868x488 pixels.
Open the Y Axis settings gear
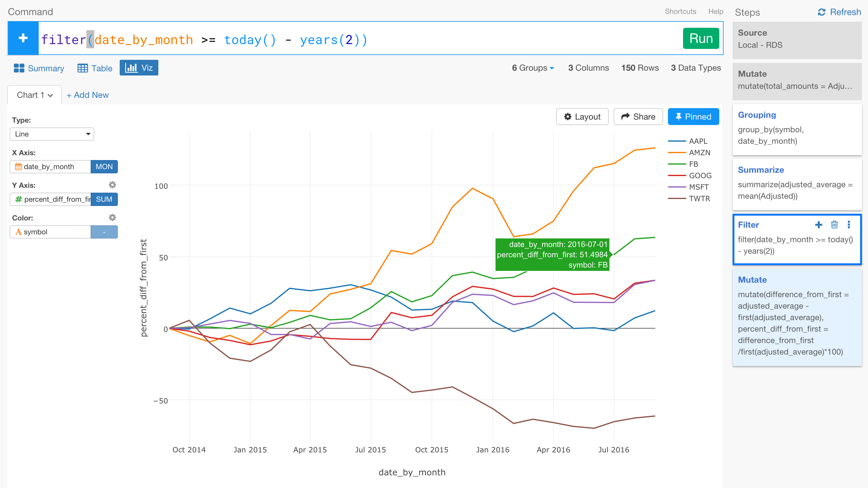coord(112,185)
